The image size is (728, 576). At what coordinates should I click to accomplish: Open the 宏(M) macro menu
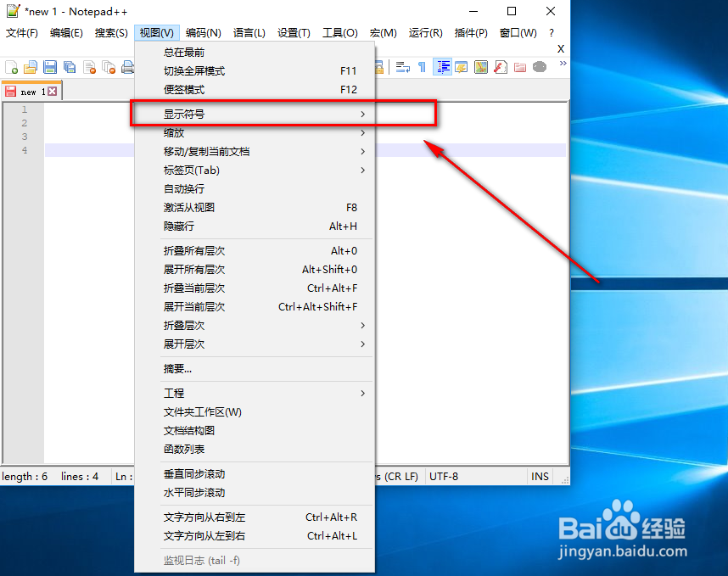tap(383, 32)
